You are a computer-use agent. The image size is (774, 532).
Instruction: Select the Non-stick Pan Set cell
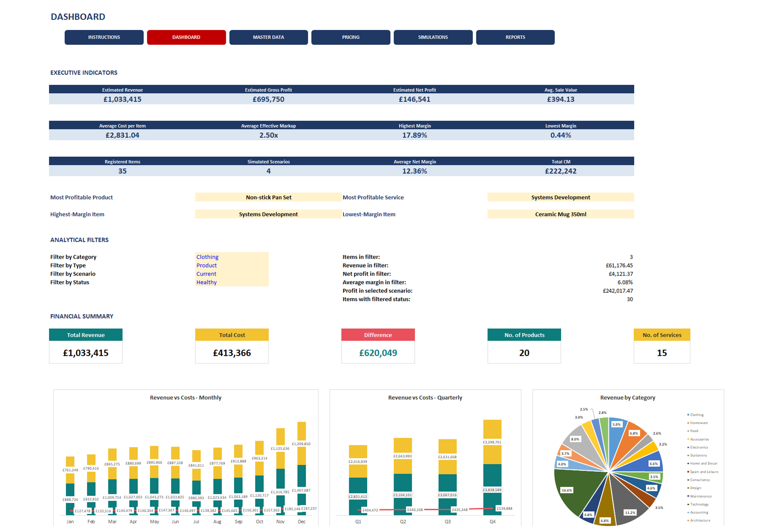(x=268, y=197)
